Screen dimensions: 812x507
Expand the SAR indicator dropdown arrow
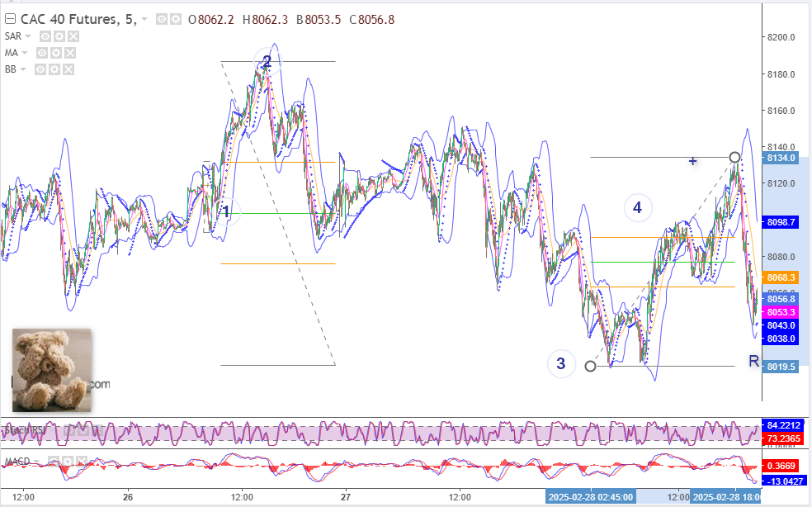pyautogui.click(x=29, y=36)
